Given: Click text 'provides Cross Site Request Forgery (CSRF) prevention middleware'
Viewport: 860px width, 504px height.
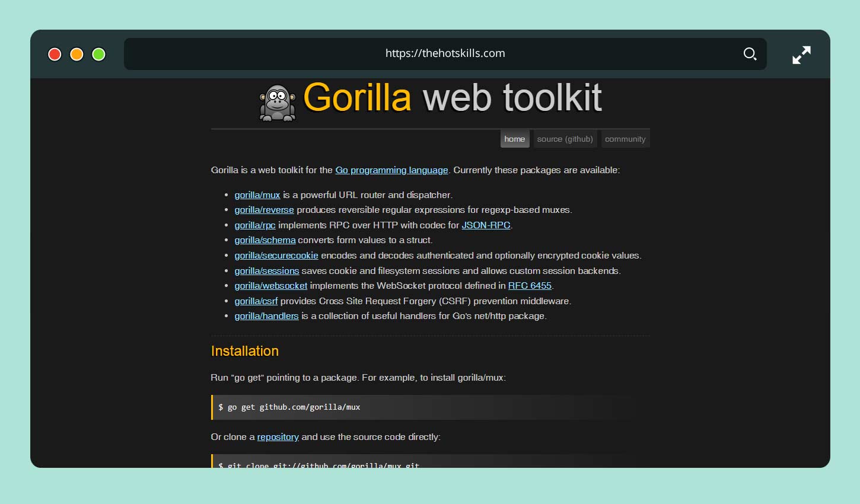Looking at the screenshot, I should click(x=425, y=301).
